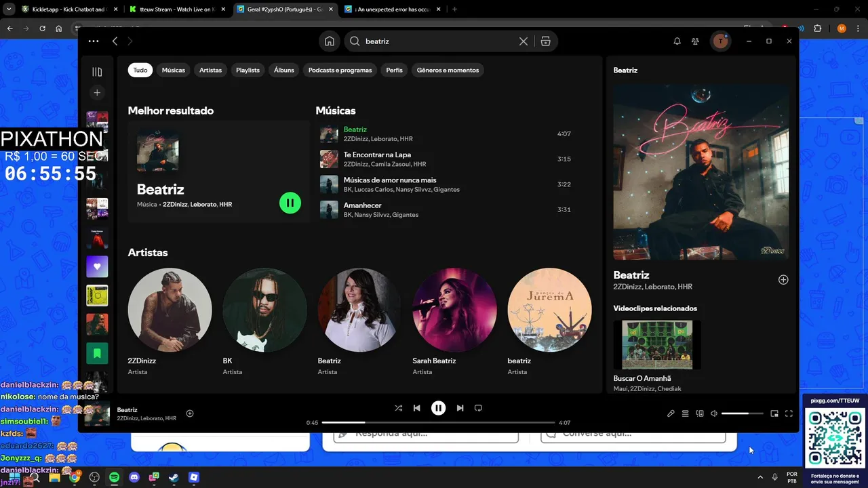Open a new browser tab
Image resolution: width=868 pixels, height=488 pixels.
[x=454, y=9]
